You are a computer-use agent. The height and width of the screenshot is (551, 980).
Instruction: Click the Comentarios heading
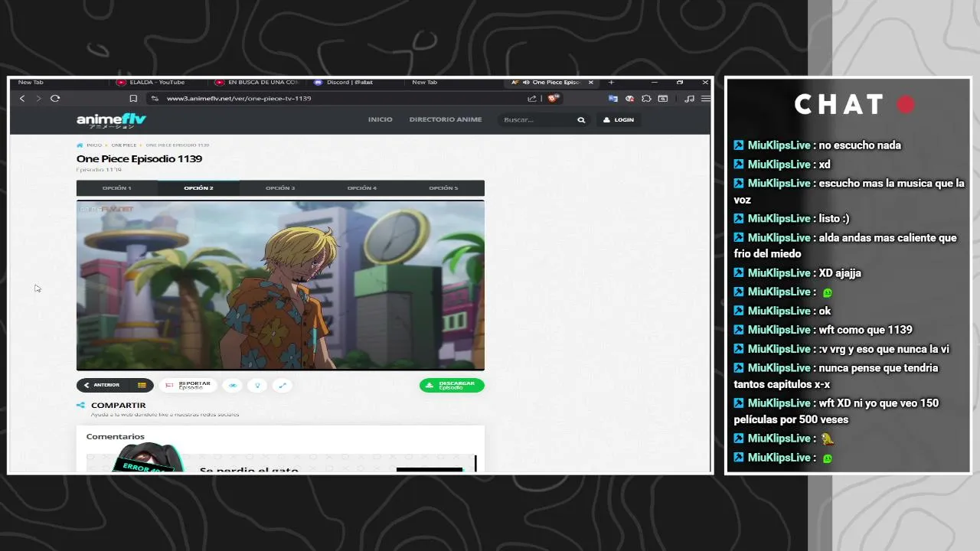pyautogui.click(x=115, y=437)
